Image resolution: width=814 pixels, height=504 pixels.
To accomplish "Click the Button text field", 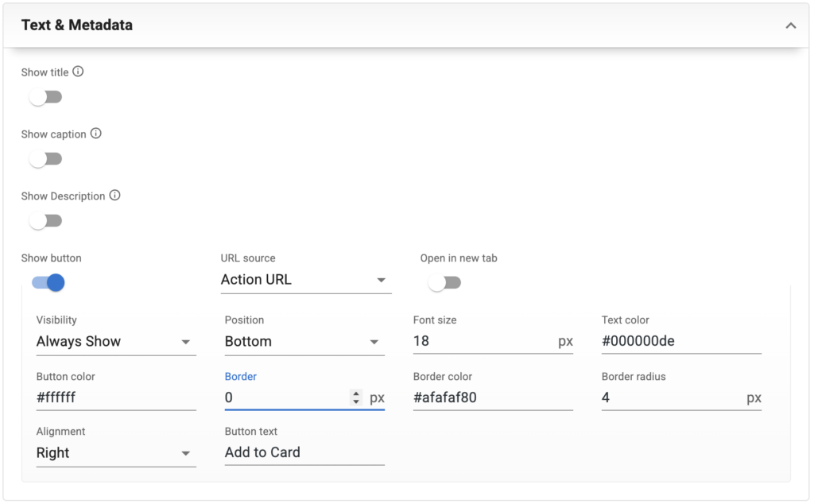I will [x=304, y=453].
